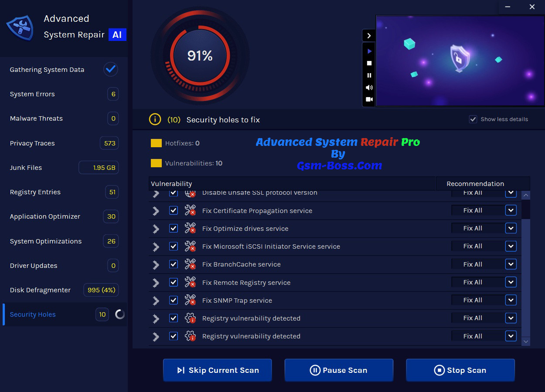Click Stop Scan button
545x392 pixels.
click(x=460, y=370)
